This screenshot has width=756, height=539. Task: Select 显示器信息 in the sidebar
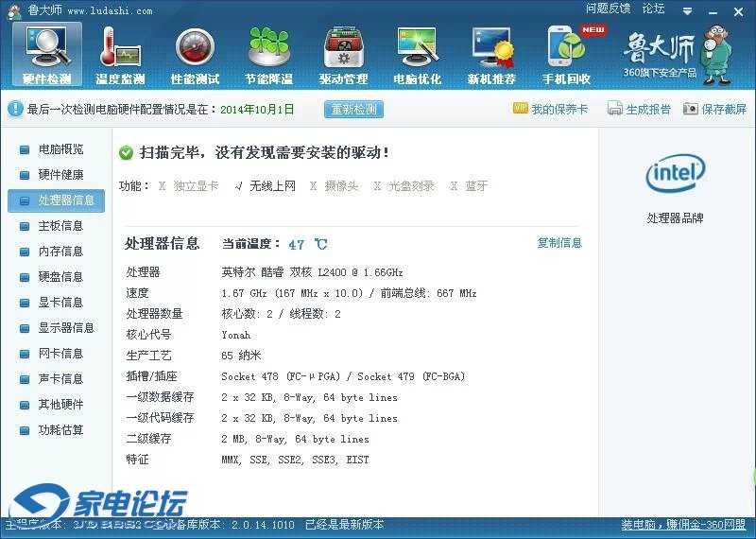(56, 328)
